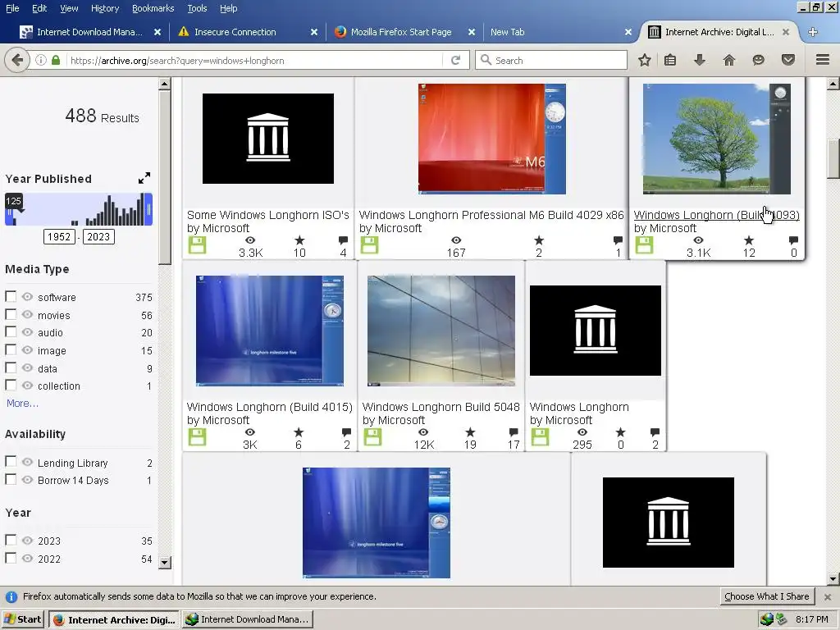The image size is (840, 630).
Task: Go to Firefox home page icon
Action: (729, 60)
